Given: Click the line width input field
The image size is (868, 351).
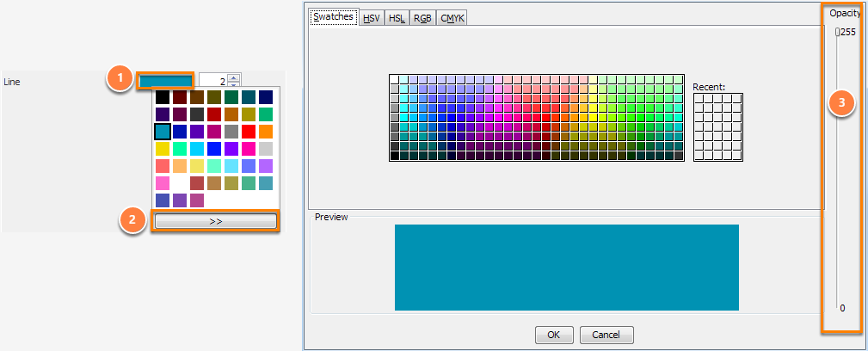Looking at the screenshot, I should coord(213,82).
